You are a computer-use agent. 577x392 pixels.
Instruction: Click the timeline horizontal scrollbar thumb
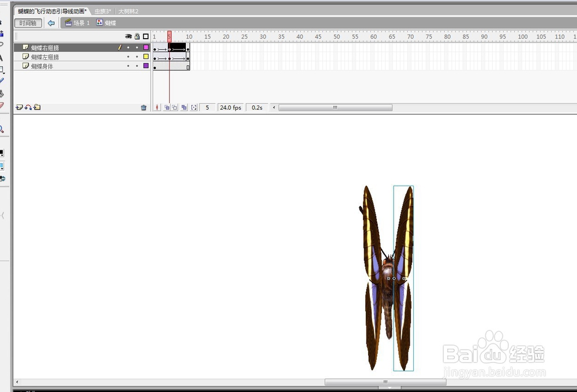tap(335, 107)
